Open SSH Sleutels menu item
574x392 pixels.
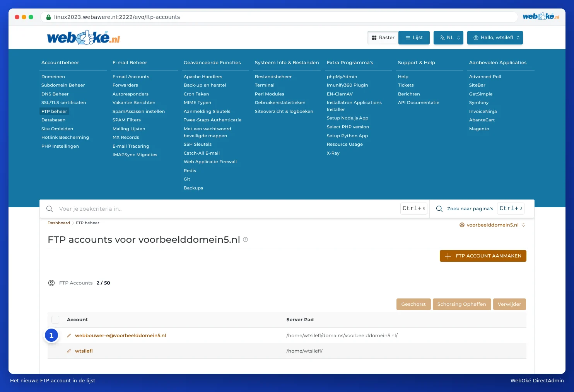[x=198, y=144]
